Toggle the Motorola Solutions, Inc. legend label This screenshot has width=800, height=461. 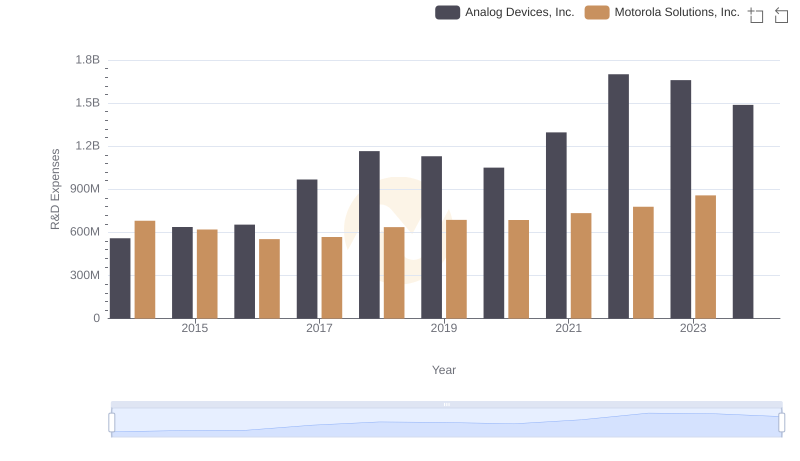677,12
